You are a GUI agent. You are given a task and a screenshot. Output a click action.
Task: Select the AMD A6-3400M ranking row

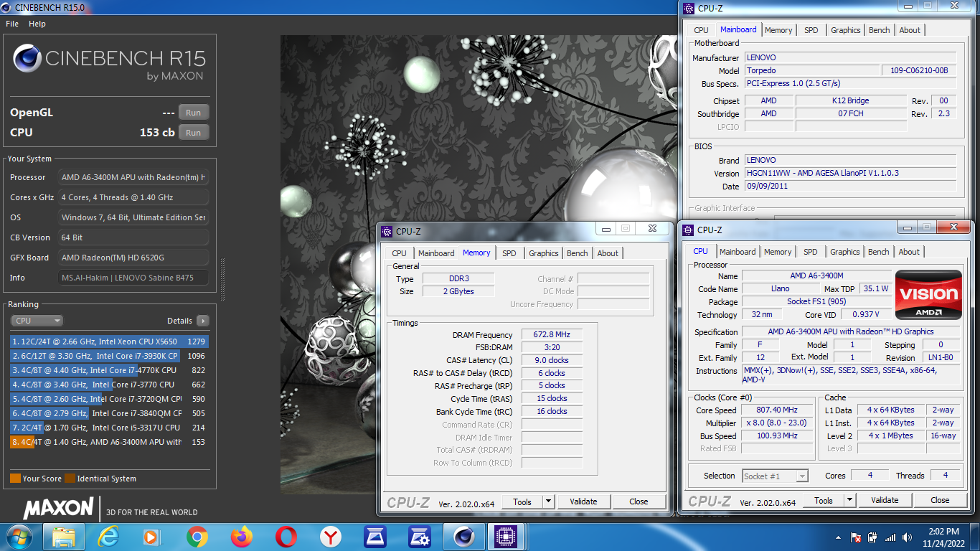[x=108, y=442]
